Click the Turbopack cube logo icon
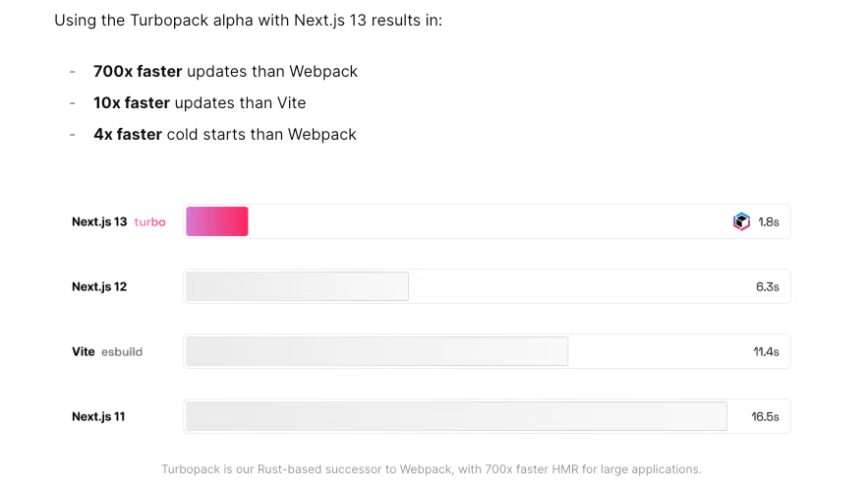This screenshot has width=868, height=492. point(741,221)
